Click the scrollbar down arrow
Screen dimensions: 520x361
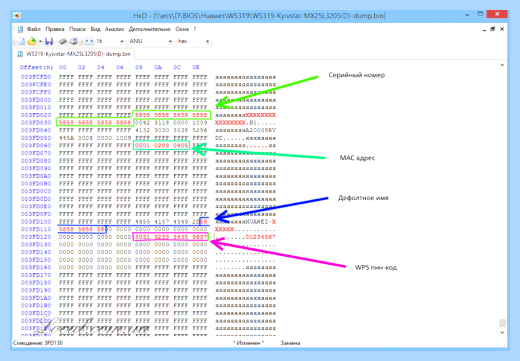click(502, 332)
